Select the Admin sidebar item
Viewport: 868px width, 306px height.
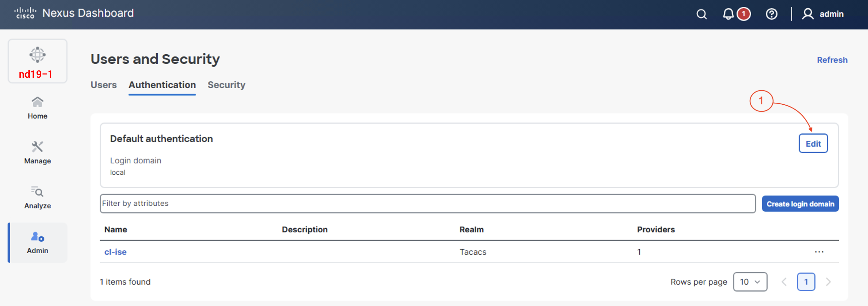37,242
